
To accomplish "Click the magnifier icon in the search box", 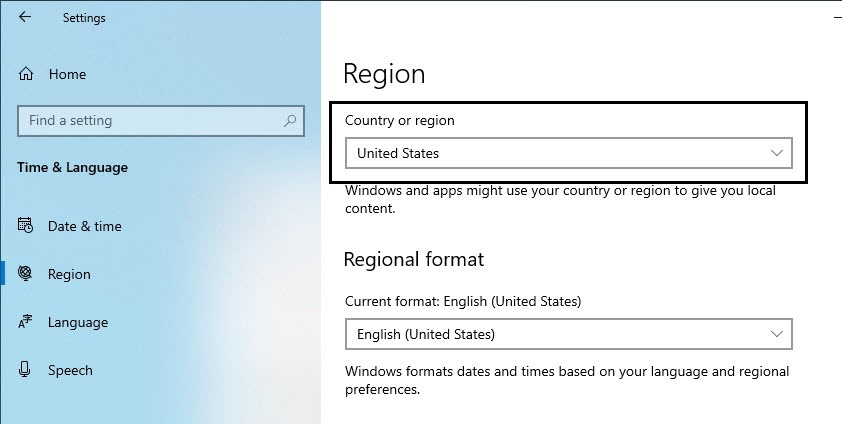I will tap(290, 121).
